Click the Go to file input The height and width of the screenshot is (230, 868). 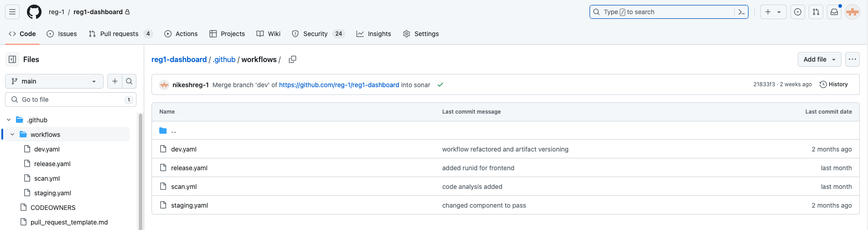click(x=71, y=99)
